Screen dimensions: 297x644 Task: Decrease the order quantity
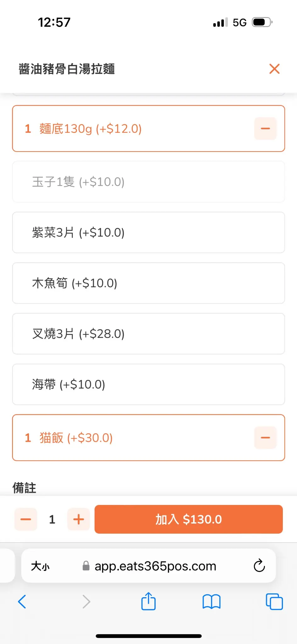coord(26,519)
